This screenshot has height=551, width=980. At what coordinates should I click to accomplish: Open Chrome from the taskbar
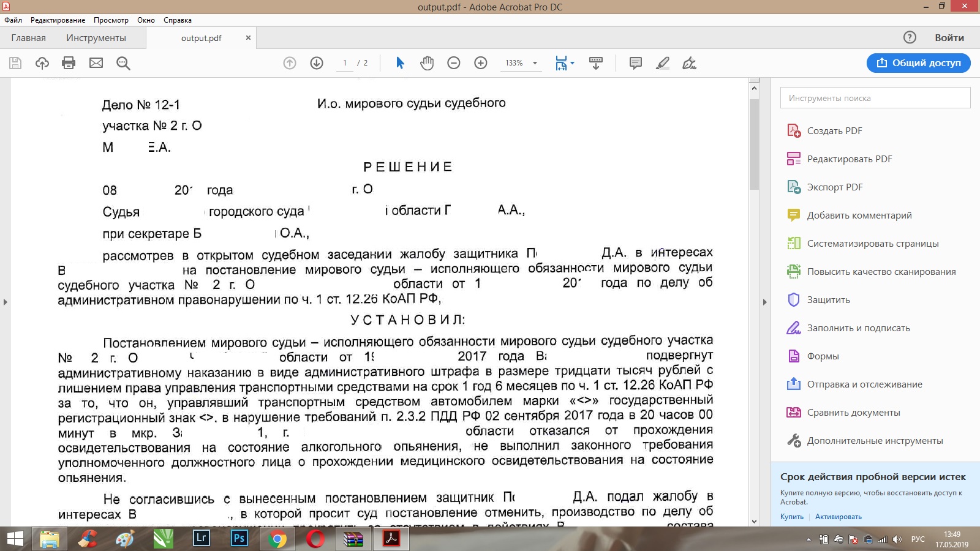277,539
